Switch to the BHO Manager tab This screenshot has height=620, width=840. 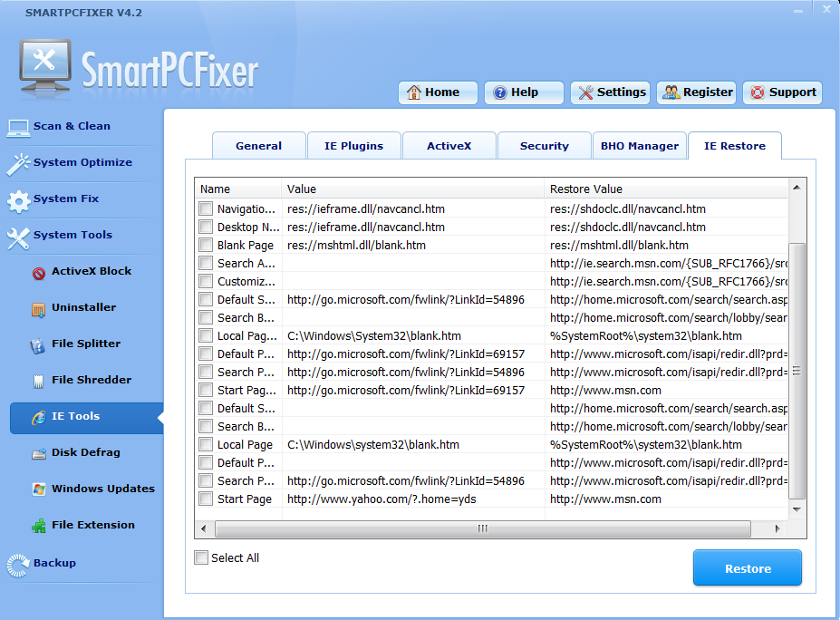click(640, 146)
